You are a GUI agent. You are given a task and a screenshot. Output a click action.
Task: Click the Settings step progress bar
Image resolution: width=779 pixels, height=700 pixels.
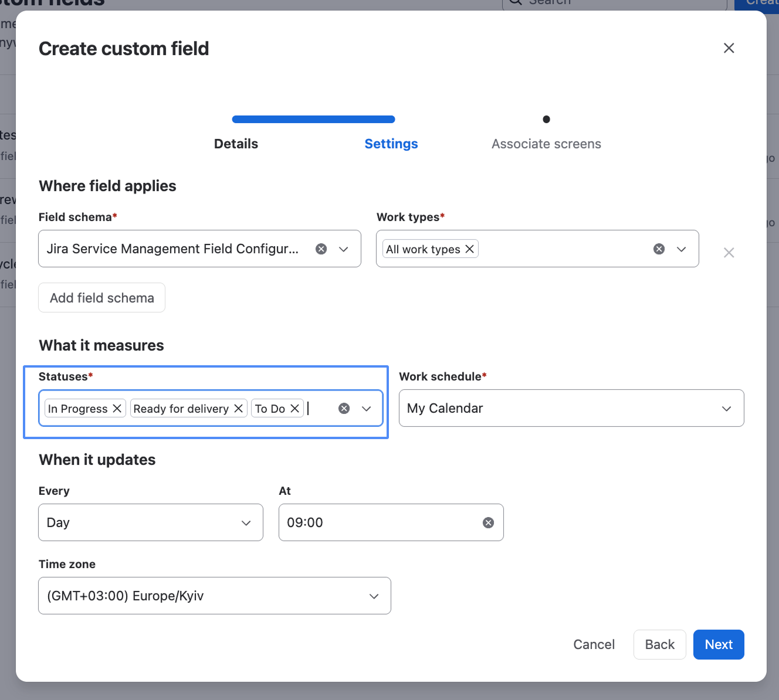pyautogui.click(x=314, y=119)
